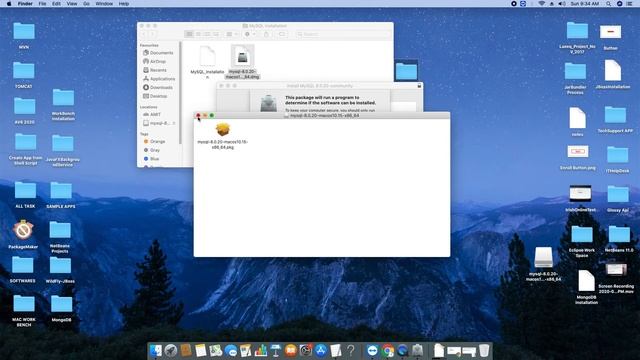The width and height of the screenshot is (640, 360).
Task: Open the Wi-Fi status menu
Action: point(542,4)
